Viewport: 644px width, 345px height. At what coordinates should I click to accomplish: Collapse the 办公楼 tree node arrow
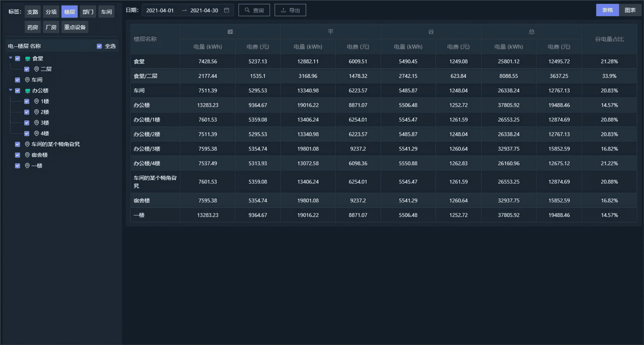pyautogui.click(x=11, y=90)
